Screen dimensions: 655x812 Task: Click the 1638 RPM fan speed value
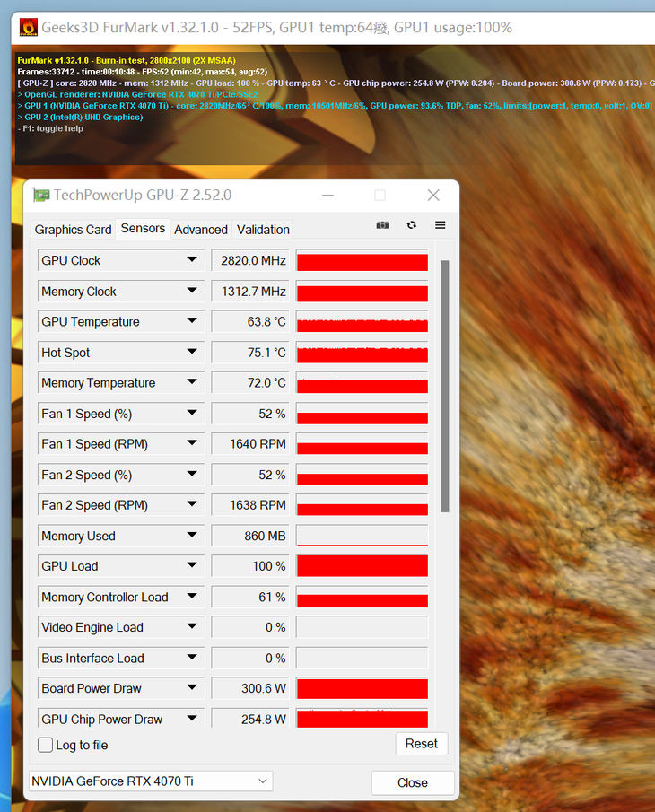(251, 505)
